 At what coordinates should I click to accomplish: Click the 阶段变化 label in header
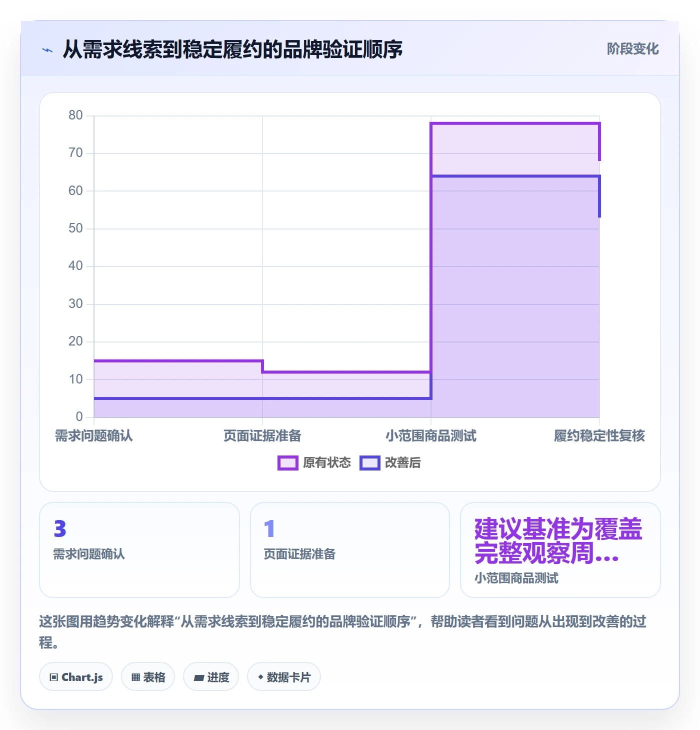(633, 49)
